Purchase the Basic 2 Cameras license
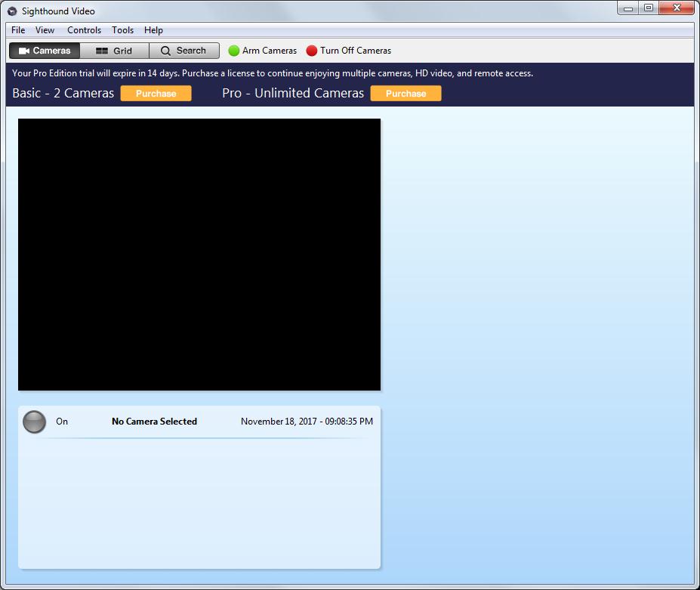This screenshot has height=590, width=700. pos(156,93)
